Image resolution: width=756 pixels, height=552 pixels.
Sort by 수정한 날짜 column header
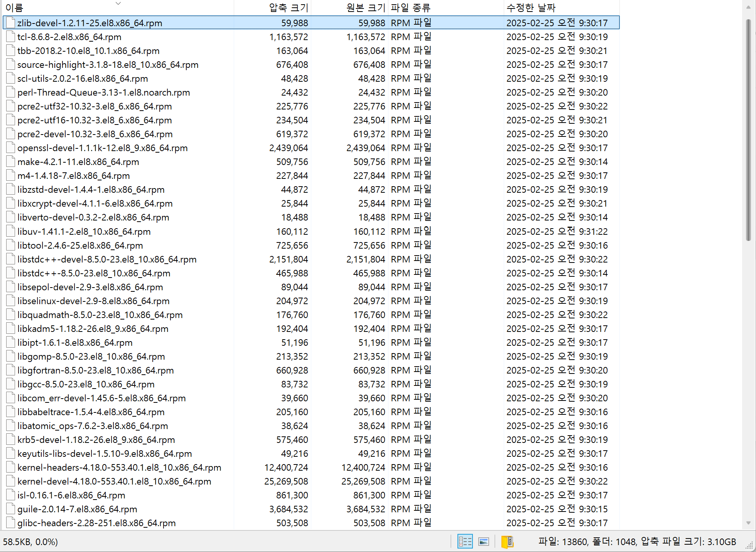pyautogui.click(x=531, y=8)
